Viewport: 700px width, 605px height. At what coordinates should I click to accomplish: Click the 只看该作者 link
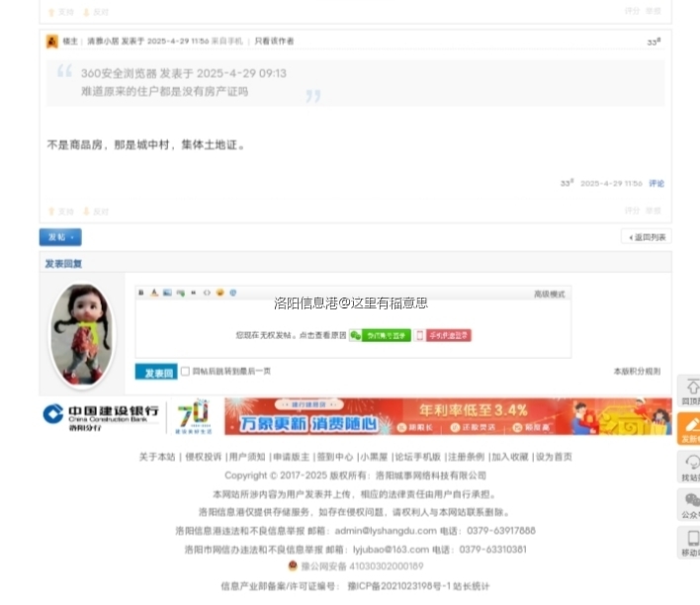[x=274, y=42]
